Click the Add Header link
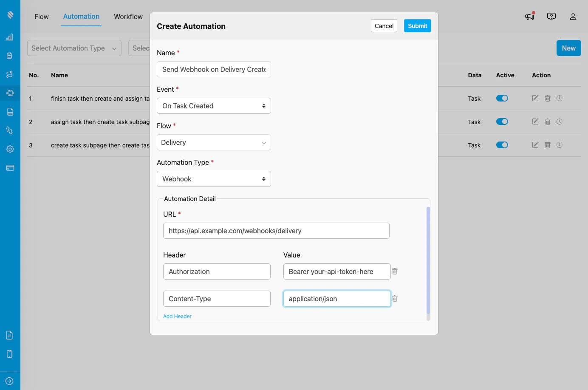 pos(177,316)
